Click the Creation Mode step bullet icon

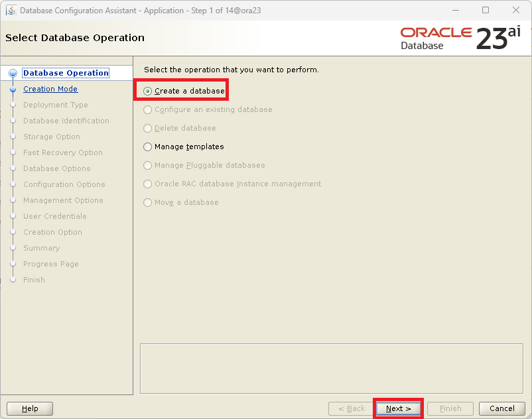(13, 89)
